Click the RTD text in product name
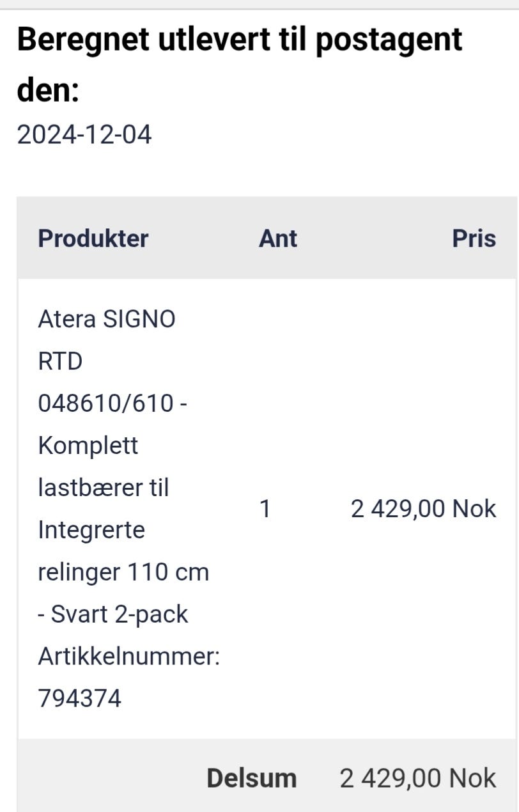 61,361
